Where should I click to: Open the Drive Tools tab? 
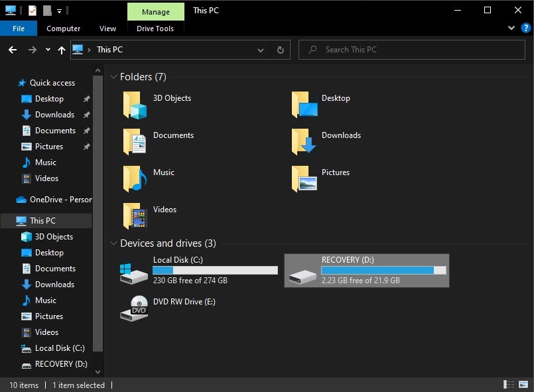tap(155, 29)
